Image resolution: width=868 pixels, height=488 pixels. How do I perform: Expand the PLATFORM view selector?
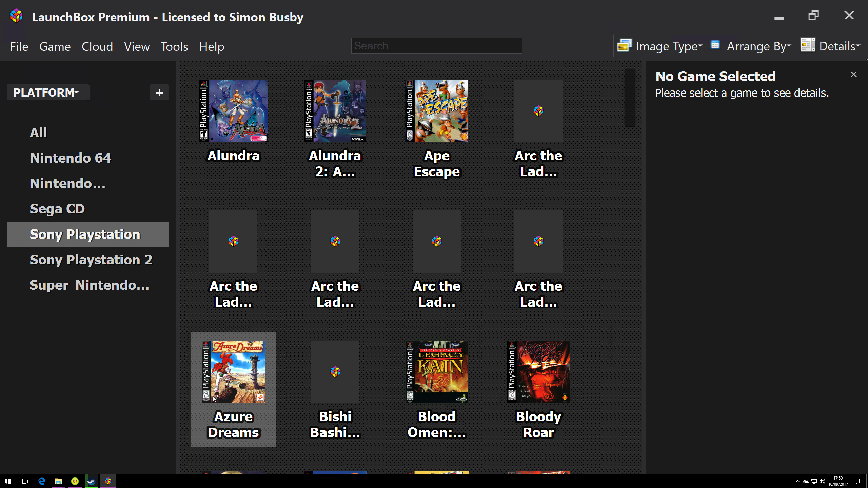[48, 92]
